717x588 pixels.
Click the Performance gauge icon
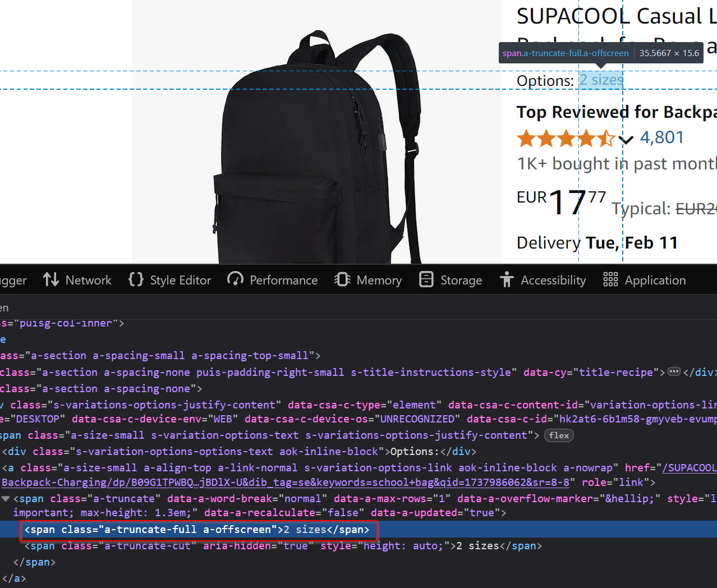[235, 279]
